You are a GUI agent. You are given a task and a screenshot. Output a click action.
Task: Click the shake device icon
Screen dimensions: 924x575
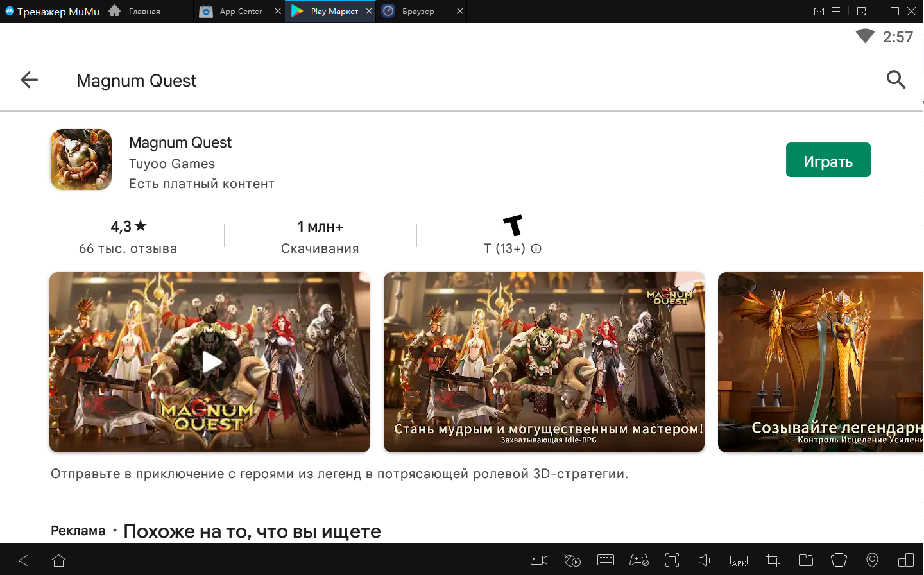pos(839,560)
